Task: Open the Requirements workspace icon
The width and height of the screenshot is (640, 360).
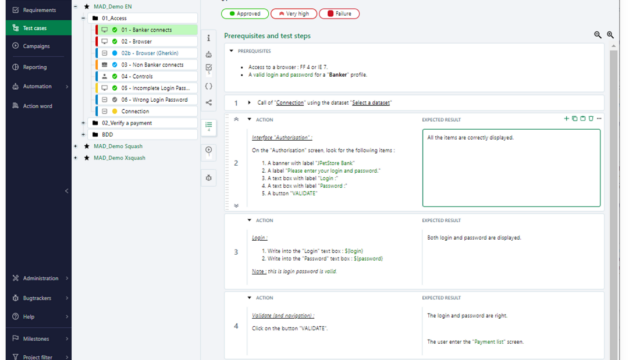Action: coord(16,10)
